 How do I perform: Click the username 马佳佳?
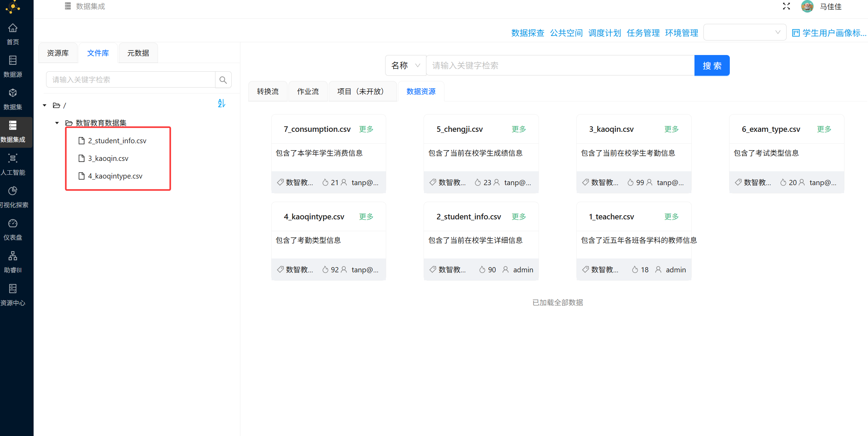pyautogui.click(x=831, y=6)
